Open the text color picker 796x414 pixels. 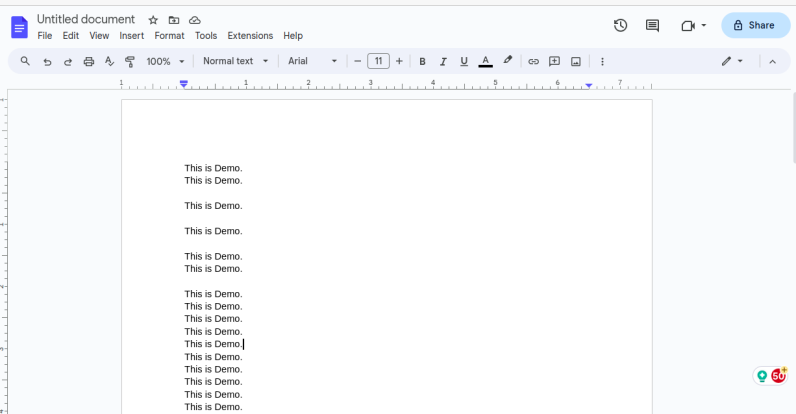(485, 61)
